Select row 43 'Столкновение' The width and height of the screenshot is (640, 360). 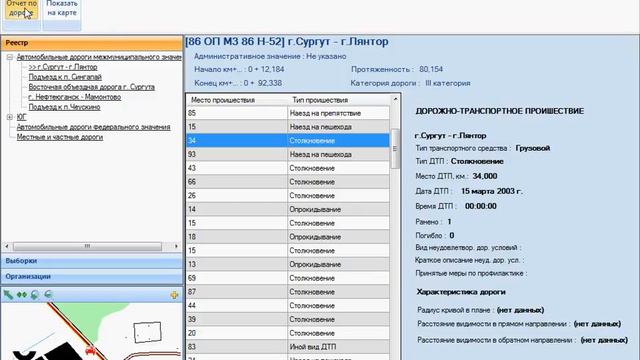click(288, 168)
